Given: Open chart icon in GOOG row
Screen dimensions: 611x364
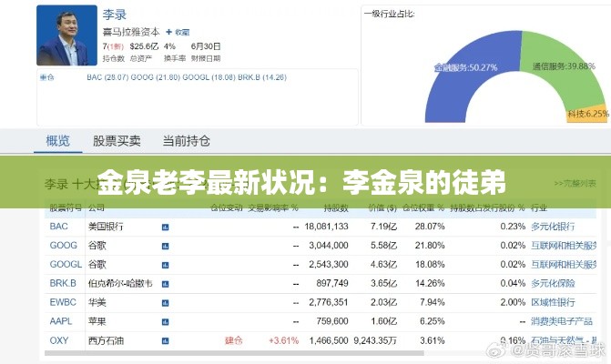Looking at the screenshot, I should click(165, 246).
